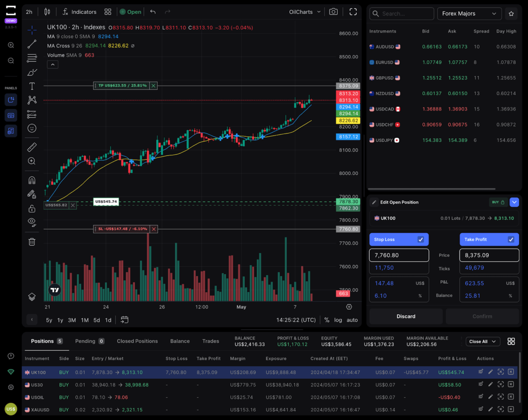This screenshot has width=528, height=420.
Task: Add watchlist to favorites with star icon
Action: coord(511,14)
